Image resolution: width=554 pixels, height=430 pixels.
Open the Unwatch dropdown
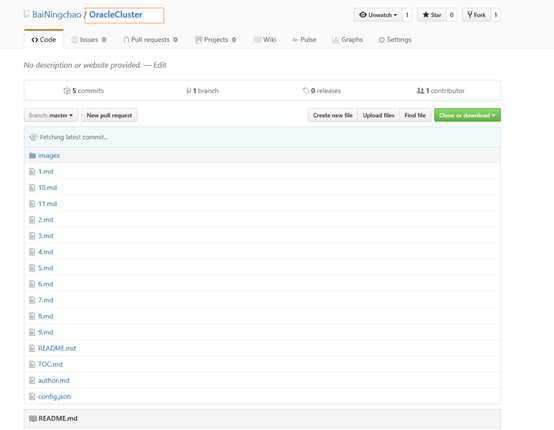tap(378, 15)
